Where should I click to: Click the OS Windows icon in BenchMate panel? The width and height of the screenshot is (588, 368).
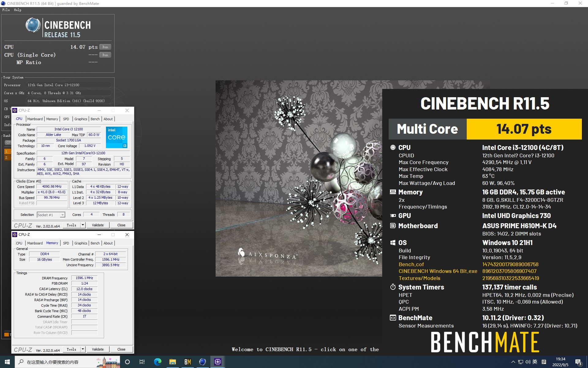point(393,243)
